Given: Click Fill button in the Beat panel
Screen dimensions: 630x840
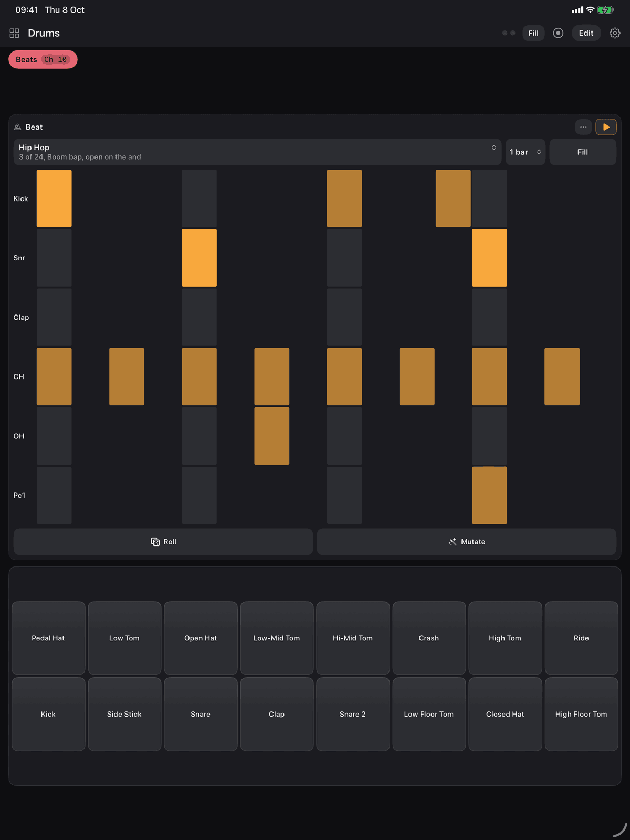Looking at the screenshot, I should coord(583,152).
